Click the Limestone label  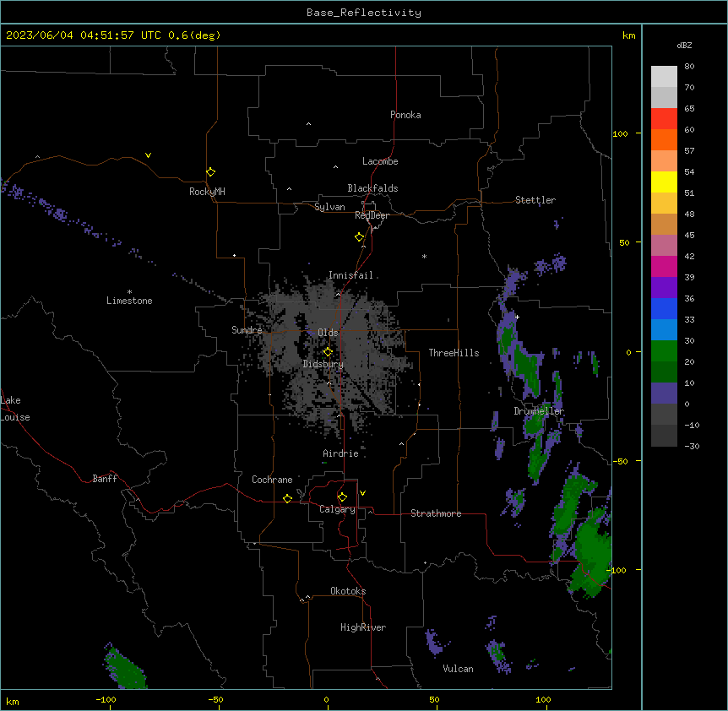point(129,301)
